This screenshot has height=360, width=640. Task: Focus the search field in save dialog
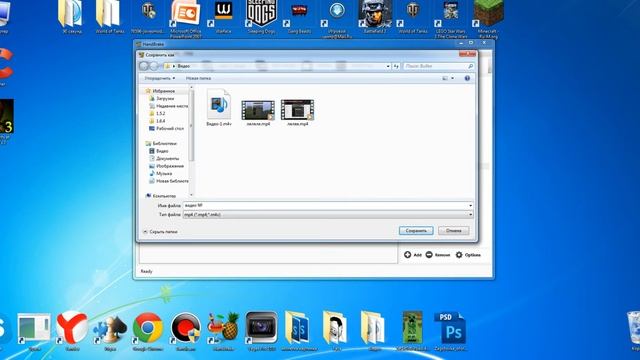click(439, 66)
